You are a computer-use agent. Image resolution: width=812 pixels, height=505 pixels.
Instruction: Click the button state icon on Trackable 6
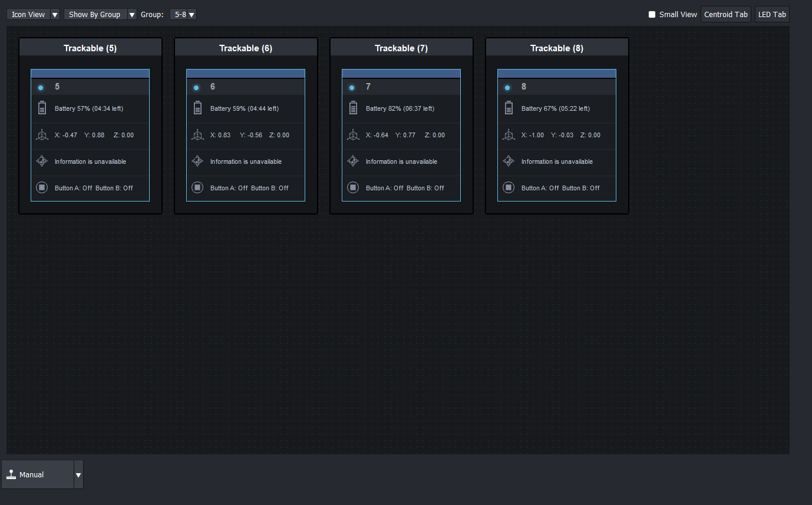tap(197, 187)
